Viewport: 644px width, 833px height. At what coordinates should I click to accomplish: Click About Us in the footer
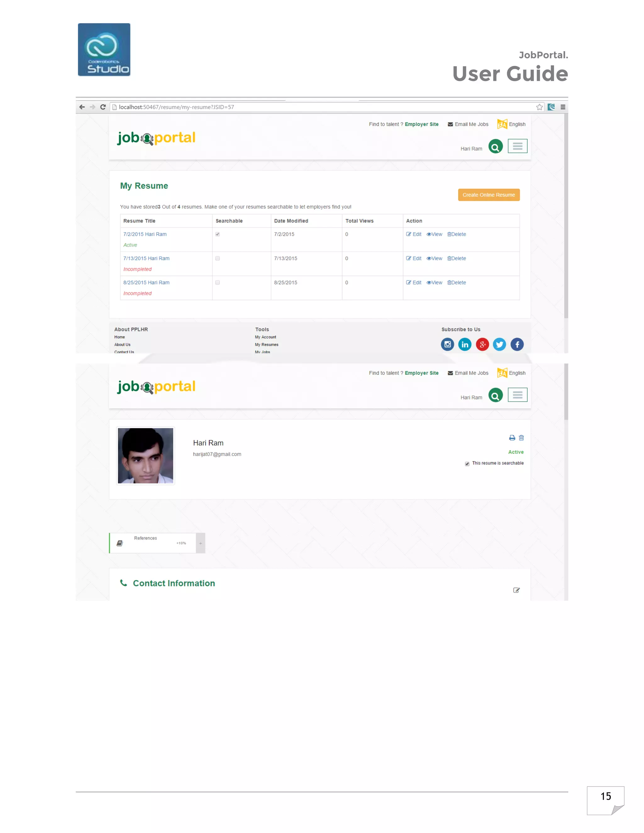[x=122, y=345]
